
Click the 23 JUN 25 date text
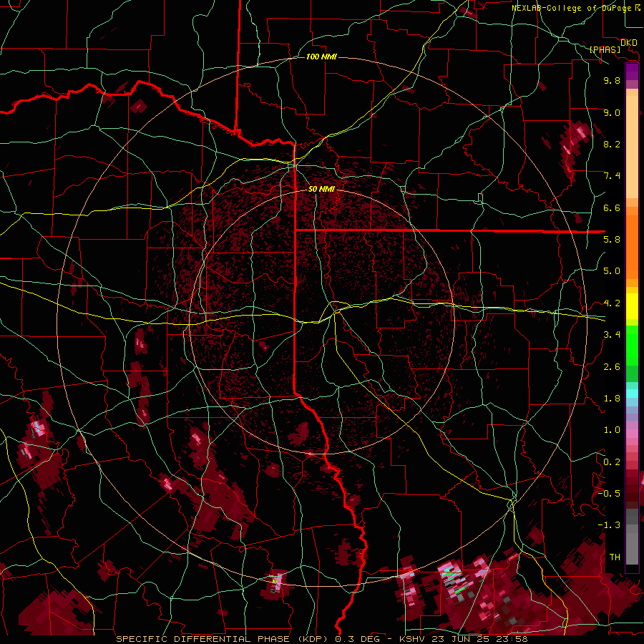click(460, 639)
